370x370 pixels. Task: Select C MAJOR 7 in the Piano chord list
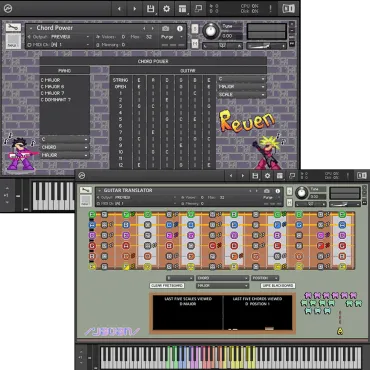tap(52, 93)
